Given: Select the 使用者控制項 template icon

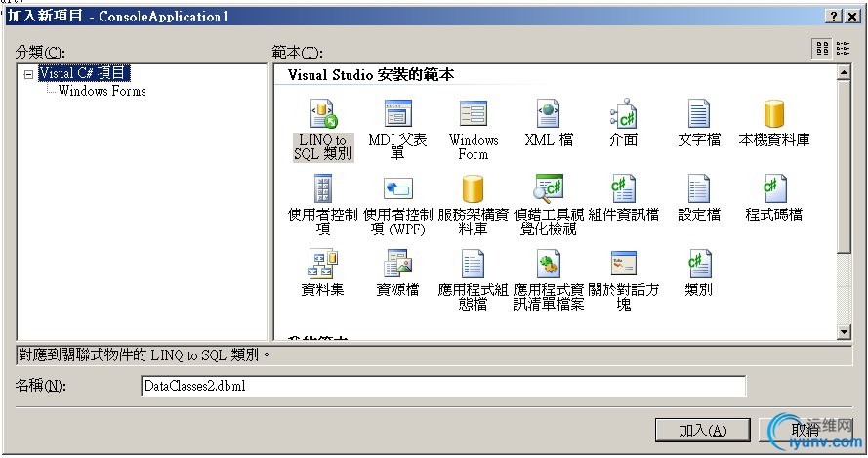Looking at the screenshot, I should coord(323,188).
